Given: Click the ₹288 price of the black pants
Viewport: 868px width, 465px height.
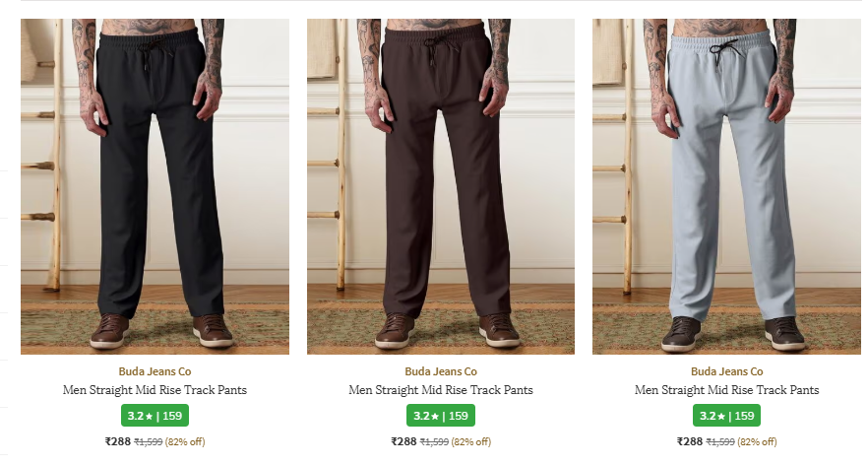Looking at the screenshot, I should click(x=117, y=441).
